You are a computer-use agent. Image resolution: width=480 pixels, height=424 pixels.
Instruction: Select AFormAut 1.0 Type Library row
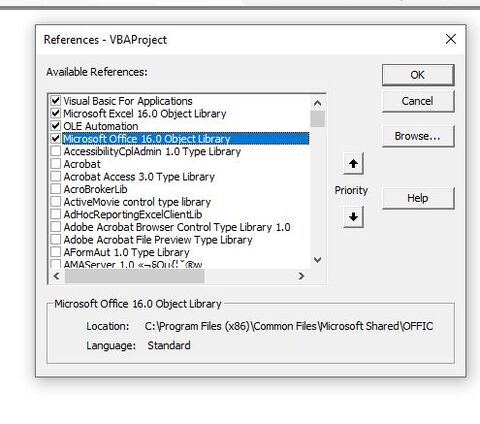126,253
